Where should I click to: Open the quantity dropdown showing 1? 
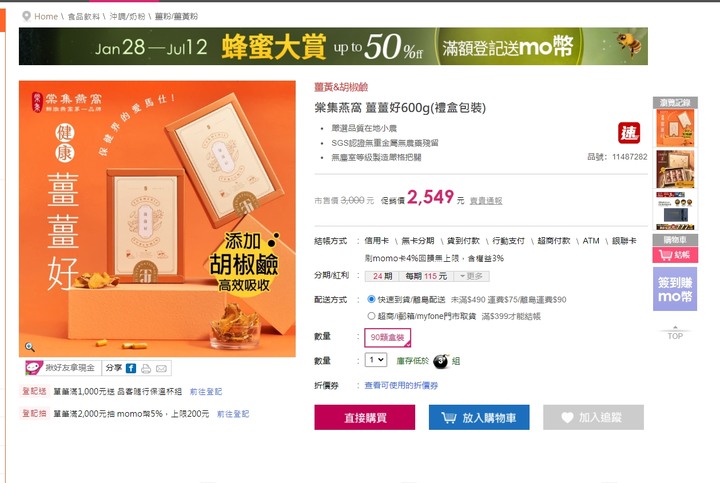pos(376,360)
